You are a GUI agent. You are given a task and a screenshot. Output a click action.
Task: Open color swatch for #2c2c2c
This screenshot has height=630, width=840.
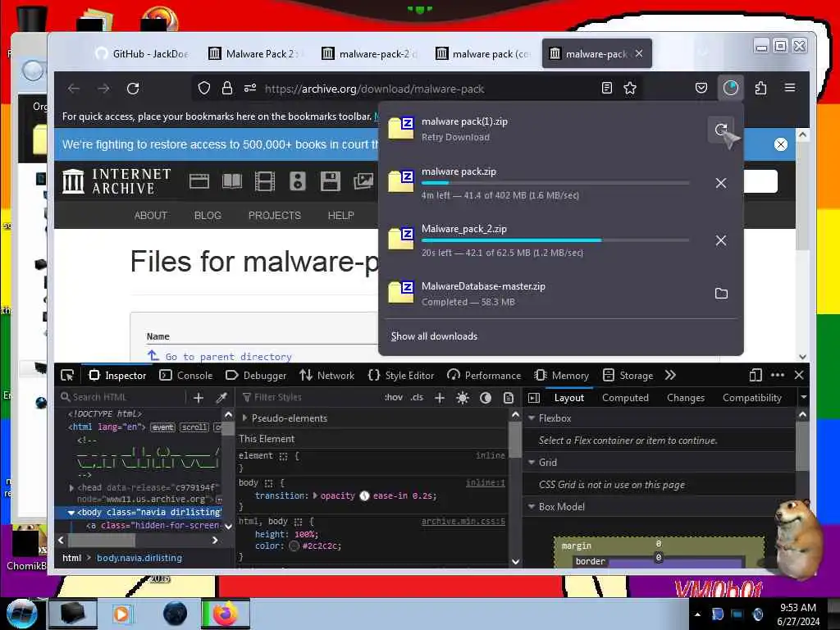pyautogui.click(x=294, y=546)
